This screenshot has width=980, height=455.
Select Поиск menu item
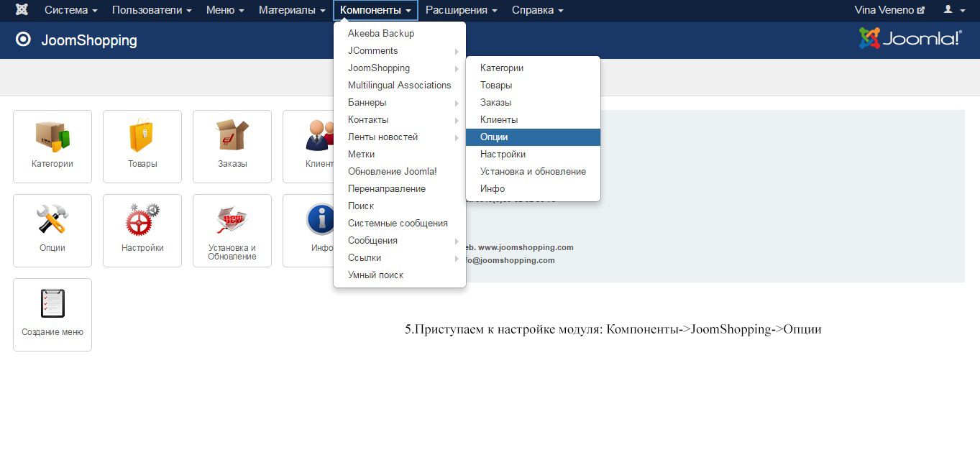click(400, 206)
